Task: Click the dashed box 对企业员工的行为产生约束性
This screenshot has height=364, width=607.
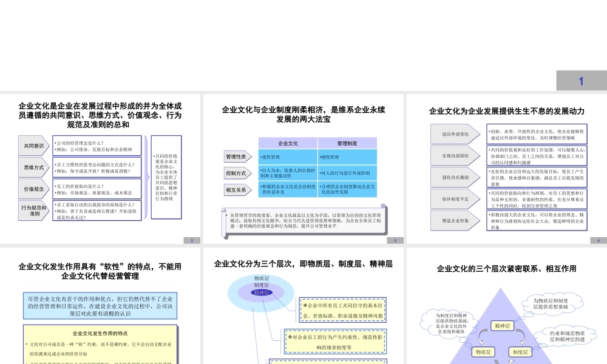Action: click(x=335, y=342)
